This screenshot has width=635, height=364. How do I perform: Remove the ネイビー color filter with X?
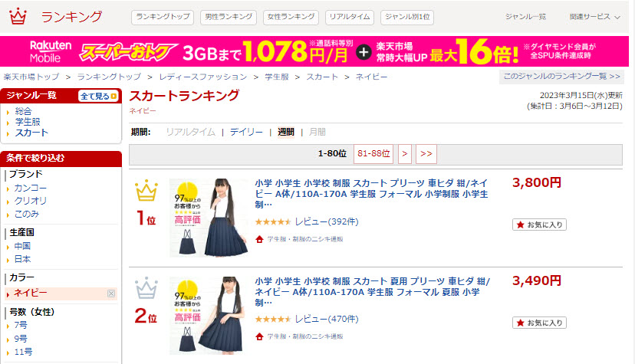point(111,293)
